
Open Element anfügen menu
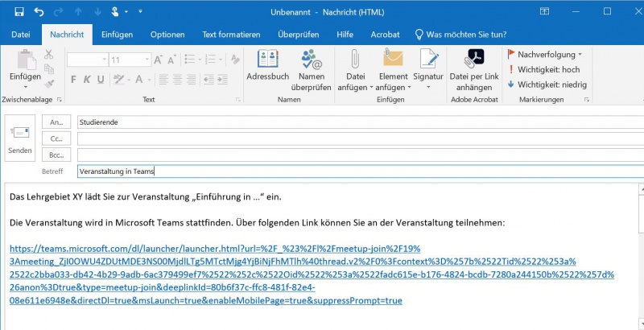tap(394, 70)
